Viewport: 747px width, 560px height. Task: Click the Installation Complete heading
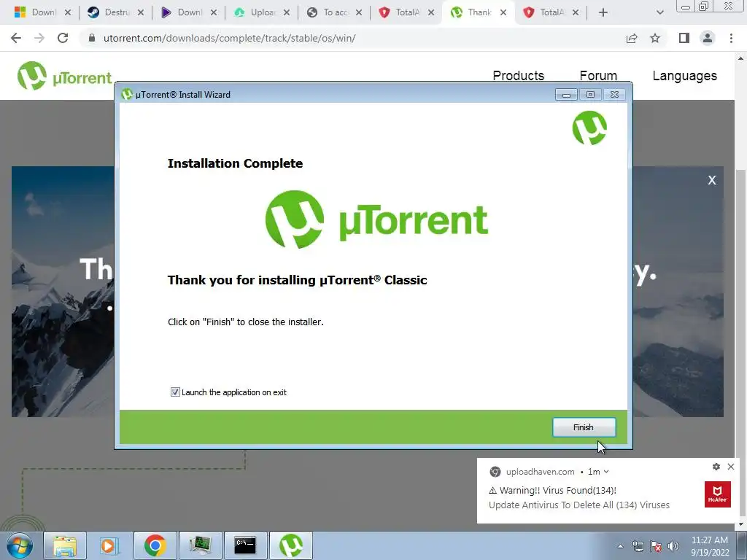tap(236, 163)
